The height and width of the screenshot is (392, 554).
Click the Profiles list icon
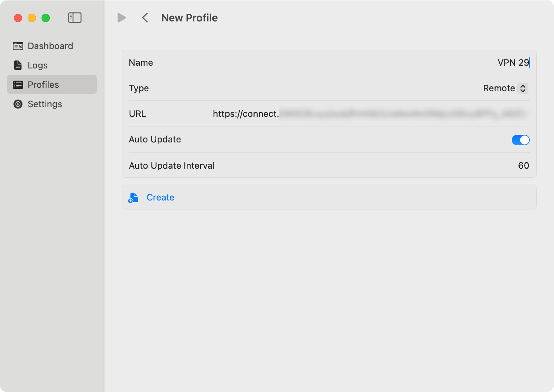(x=18, y=85)
